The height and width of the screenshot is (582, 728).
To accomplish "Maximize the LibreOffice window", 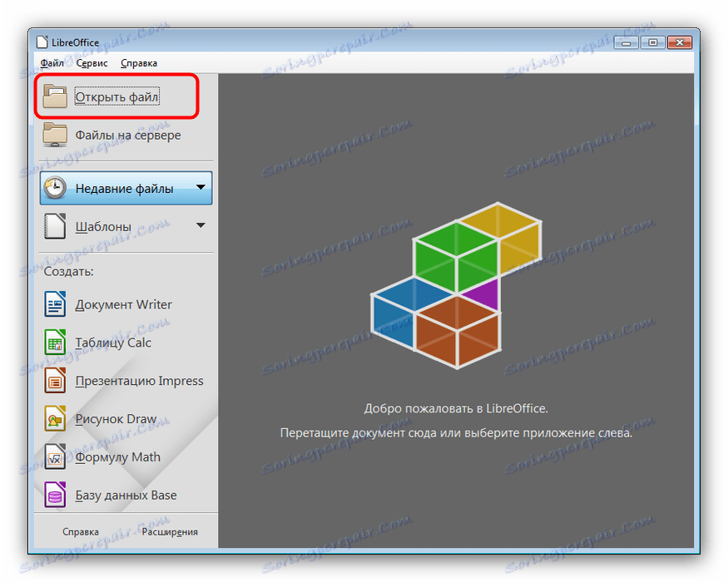I will pos(653,42).
